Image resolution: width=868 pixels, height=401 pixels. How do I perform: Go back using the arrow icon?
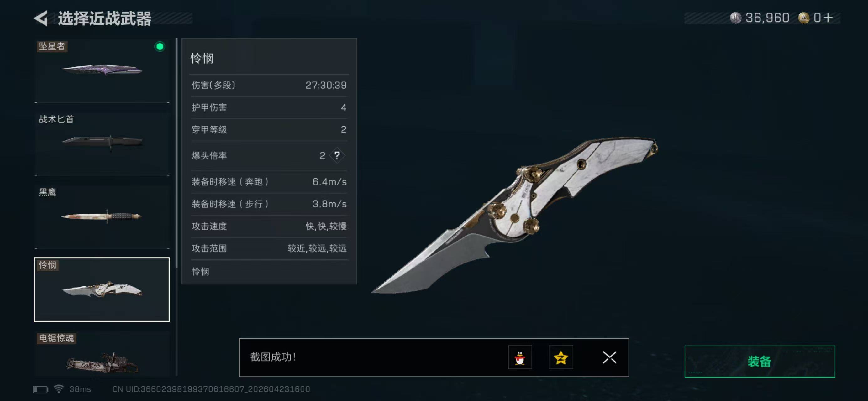tap(41, 18)
